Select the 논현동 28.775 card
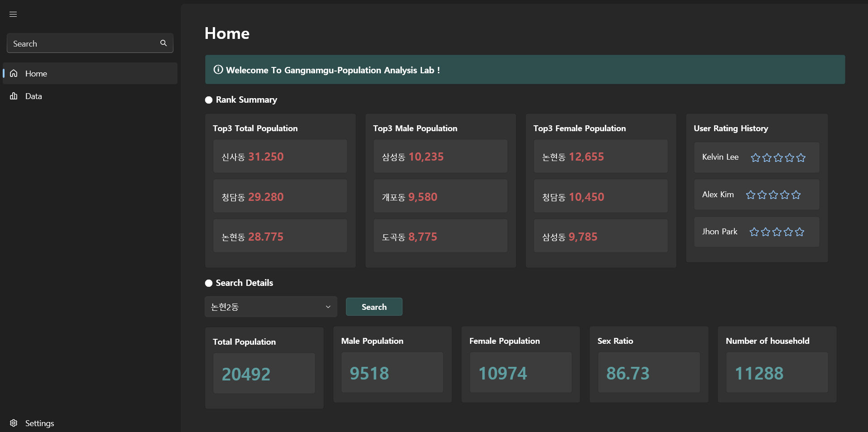The image size is (868, 432). coord(280,236)
